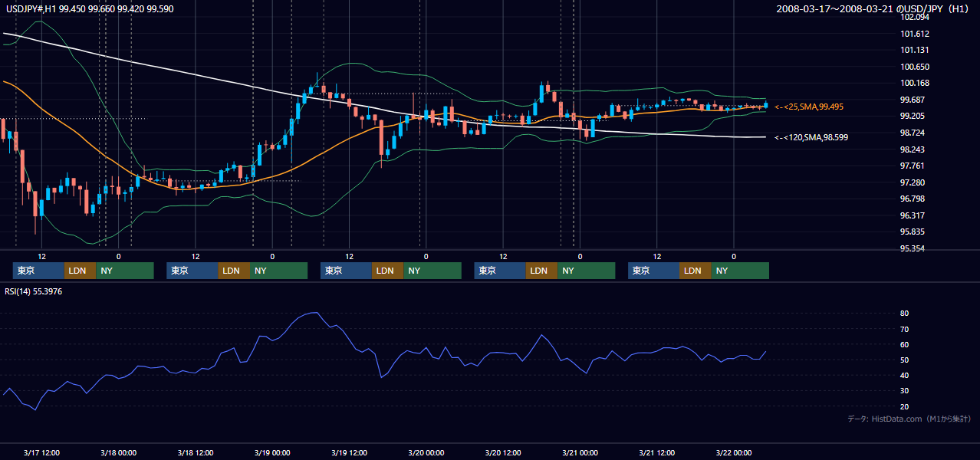Select the 東京 session block for March 17
Viewport: 980px width, 460px height.
tap(38, 271)
